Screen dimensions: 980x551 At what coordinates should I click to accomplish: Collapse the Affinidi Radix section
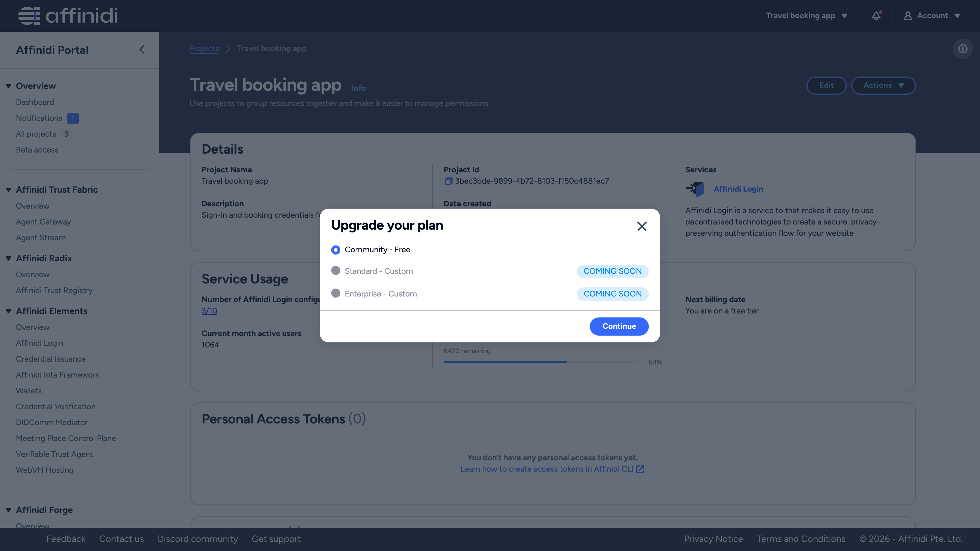[x=9, y=258]
